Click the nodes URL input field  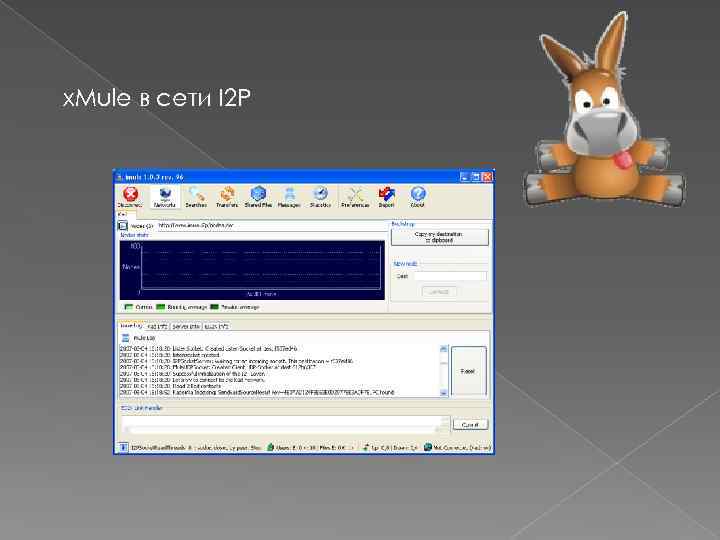point(272,225)
